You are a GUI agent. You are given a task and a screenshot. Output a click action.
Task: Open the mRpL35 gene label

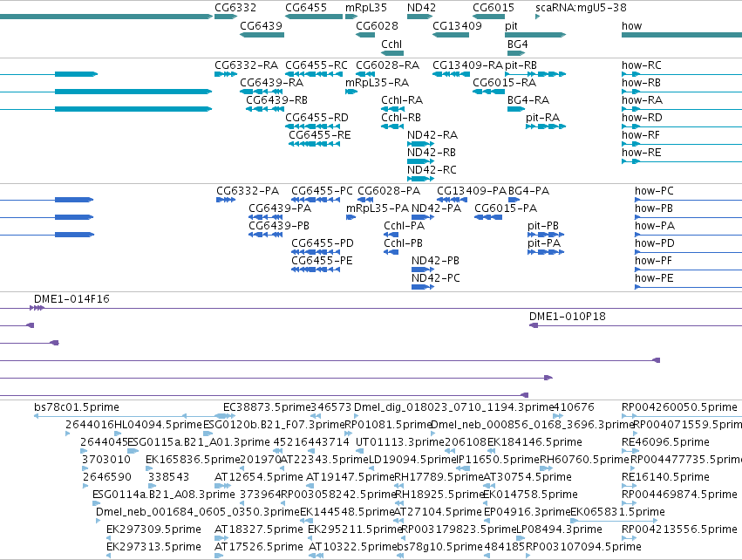click(x=366, y=8)
